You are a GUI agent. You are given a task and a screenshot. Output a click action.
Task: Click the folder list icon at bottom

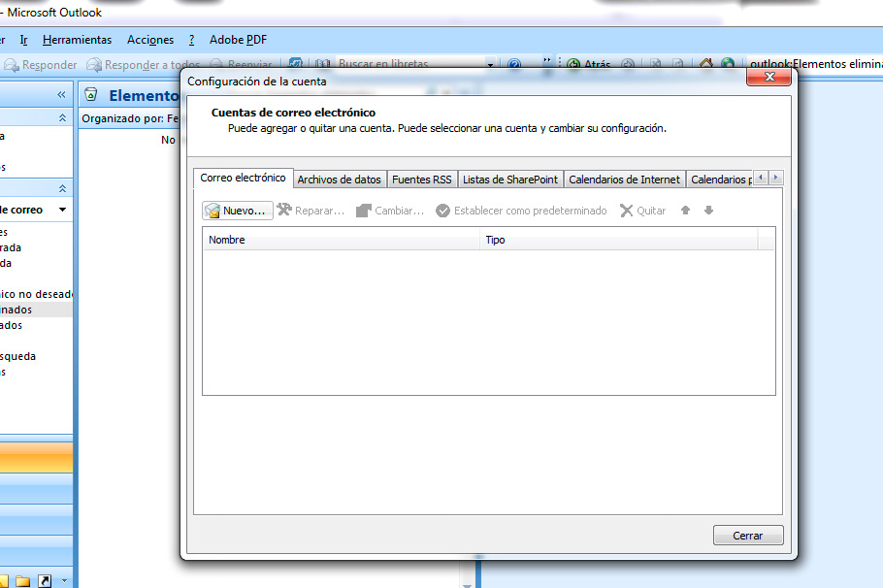pyautogui.click(x=23, y=580)
